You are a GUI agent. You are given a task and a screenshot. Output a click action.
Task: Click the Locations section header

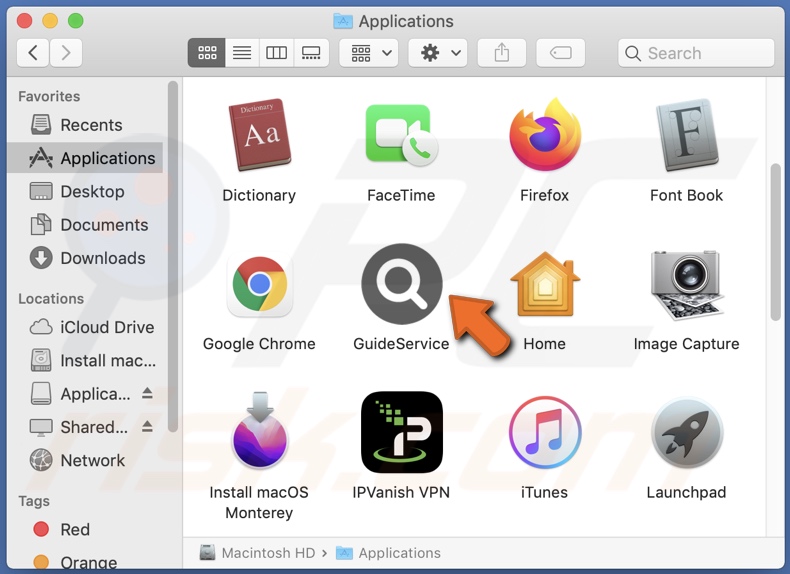[x=51, y=299]
